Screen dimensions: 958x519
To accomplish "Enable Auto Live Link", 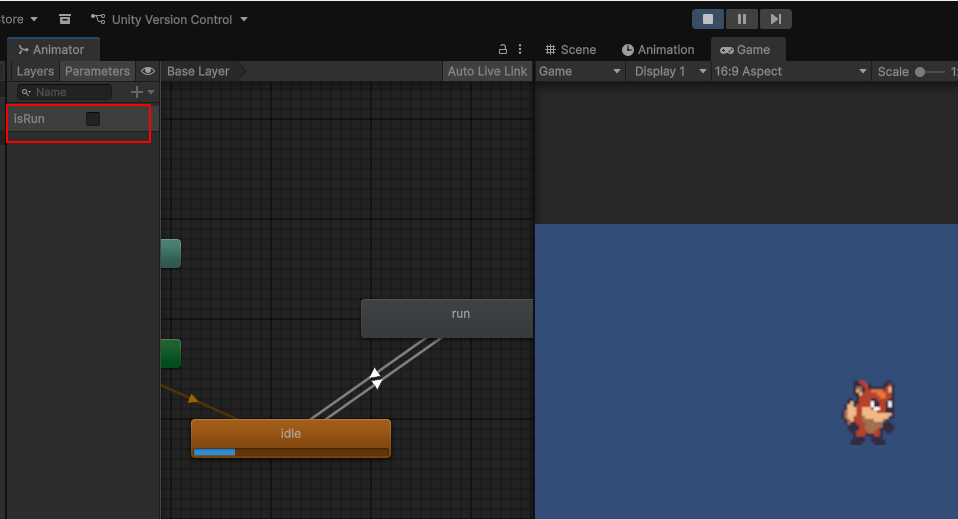I will click(487, 71).
